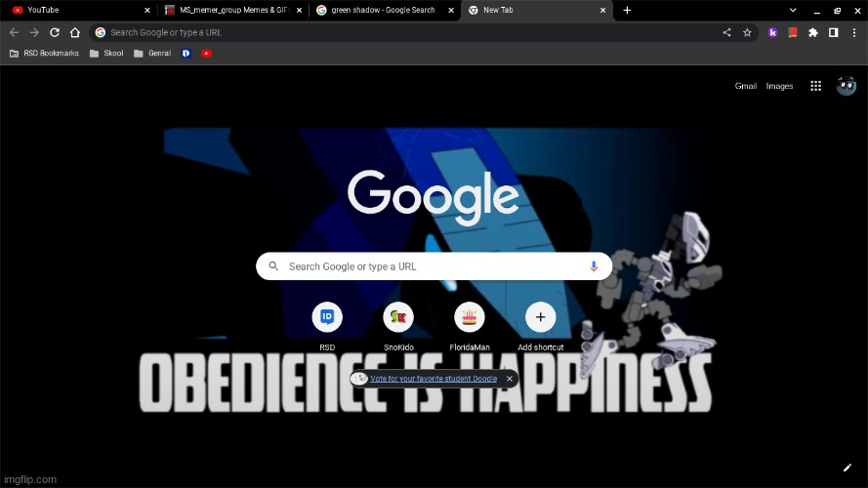The width and height of the screenshot is (868, 488).
Task: Bookmark this tab with the star icon
Action: click(747, 32)
